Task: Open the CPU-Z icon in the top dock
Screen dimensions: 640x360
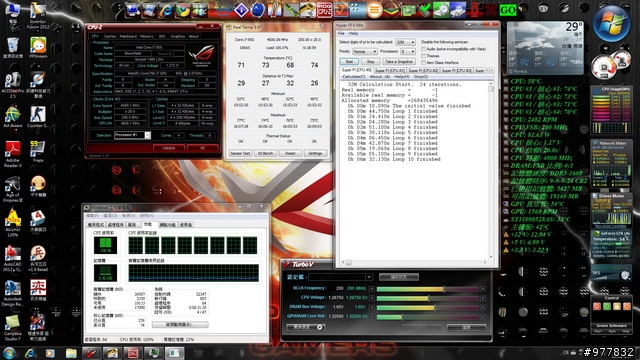Action: (324, 10)
